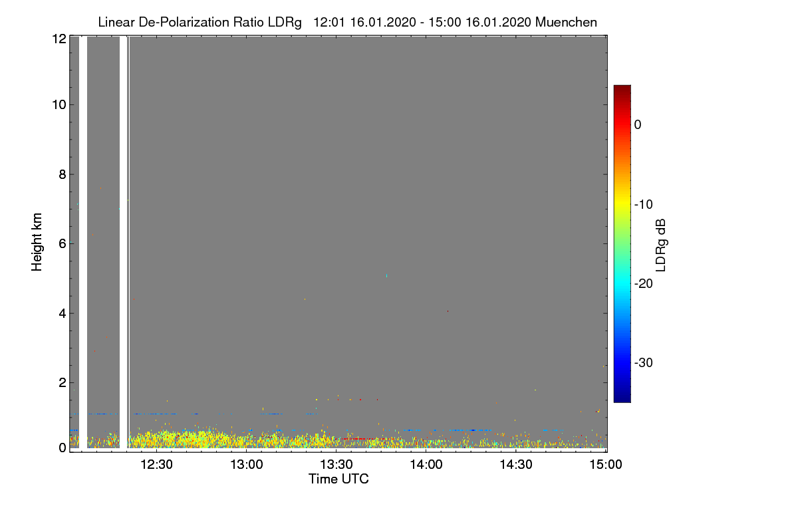Click the '-20' colorbar tick label
Screen dimensions: 798x532
click(x=643, y=283)
